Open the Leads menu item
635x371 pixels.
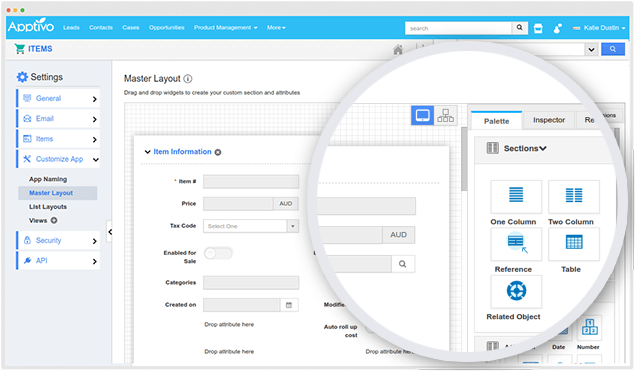[x=71, y=28]
